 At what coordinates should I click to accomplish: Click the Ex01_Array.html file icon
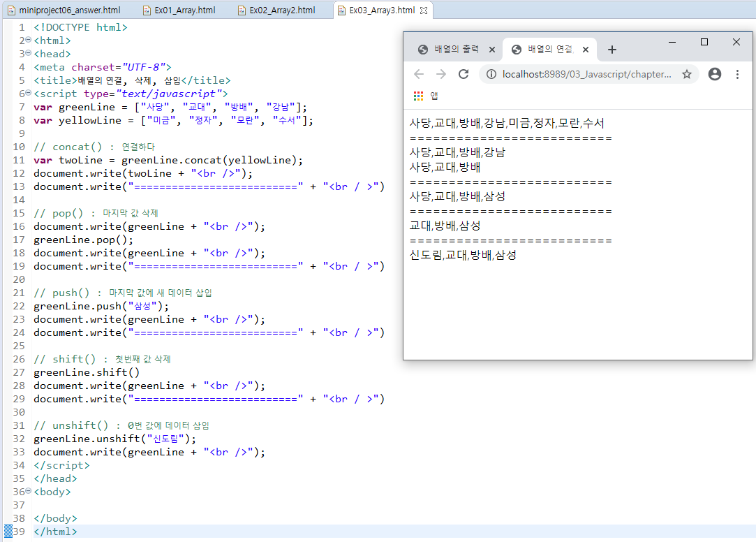pyautogui.click(x=147, y=10)
